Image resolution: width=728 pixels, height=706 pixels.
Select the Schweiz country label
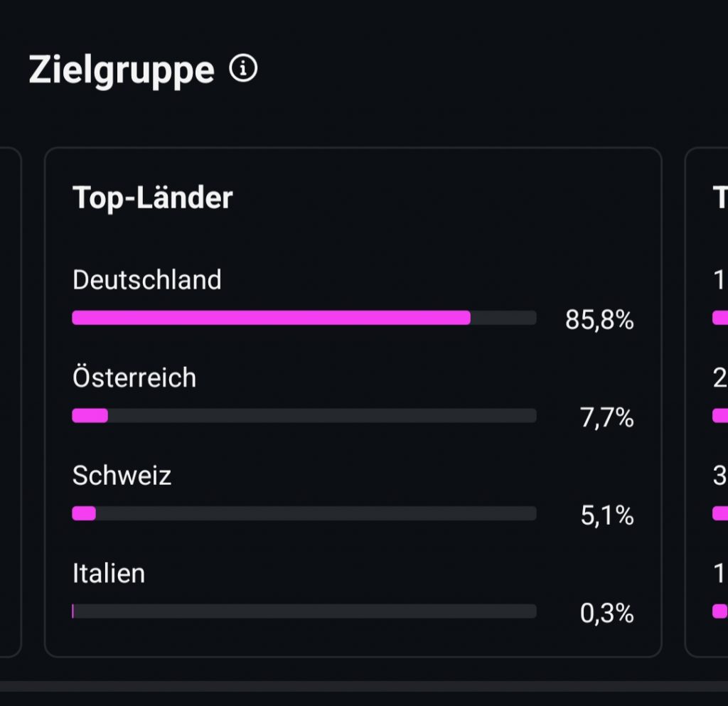coord(122,475)
